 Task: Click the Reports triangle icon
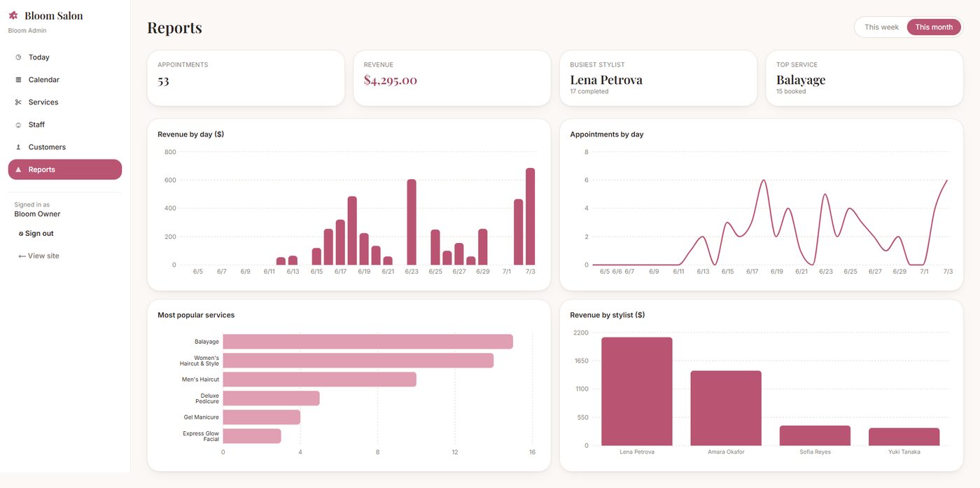pyautogui.click(x=18, y=169)
